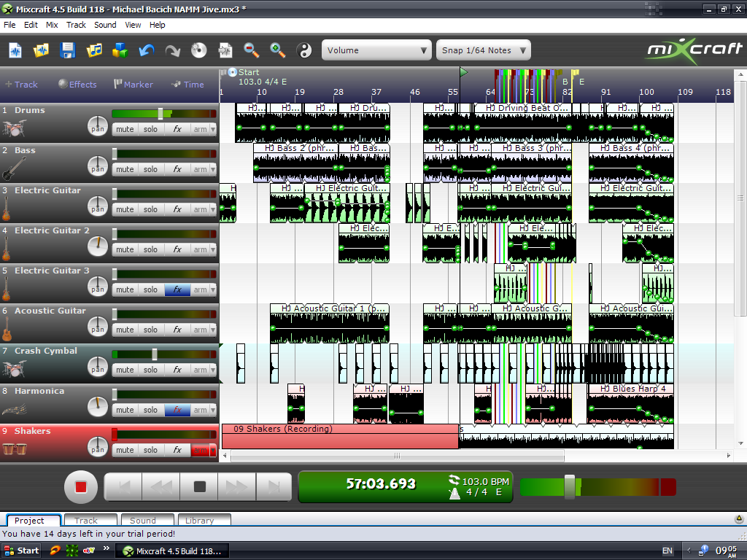The width and height of the screenshot is (747, 560).
Task: Save the project with the floppy disk icon
Action: (x=67, y=50)
